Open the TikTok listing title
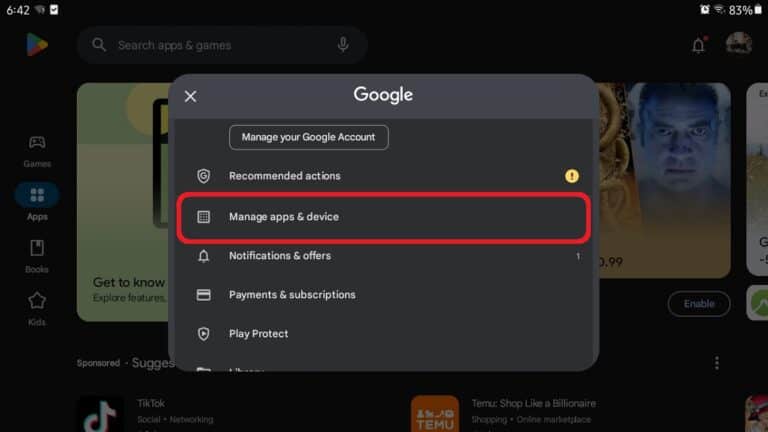 151,404
